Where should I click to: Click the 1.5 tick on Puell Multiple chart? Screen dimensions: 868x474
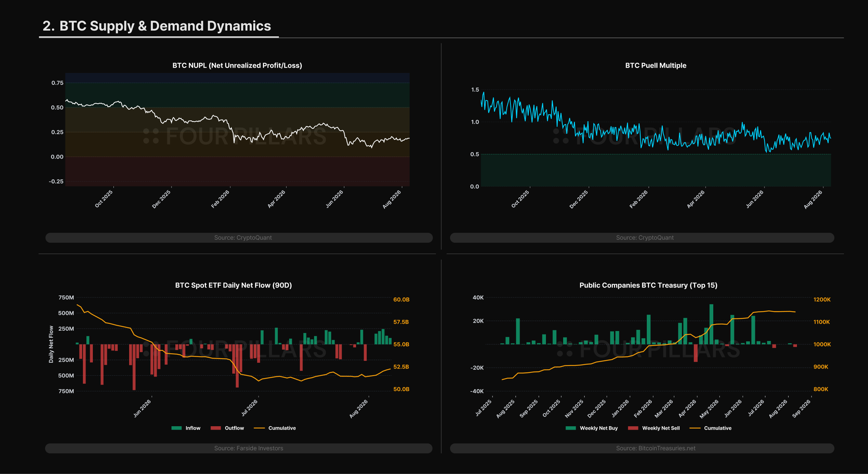coord(475,90)
